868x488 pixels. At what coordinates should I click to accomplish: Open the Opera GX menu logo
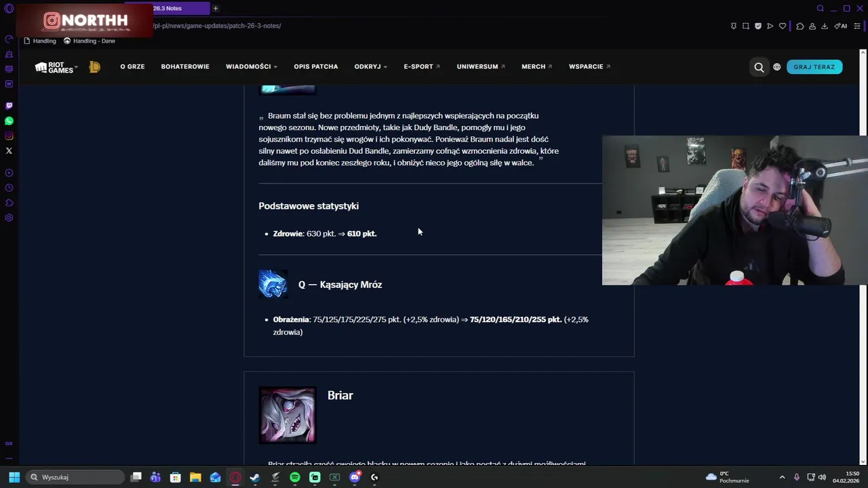point(9,9)
